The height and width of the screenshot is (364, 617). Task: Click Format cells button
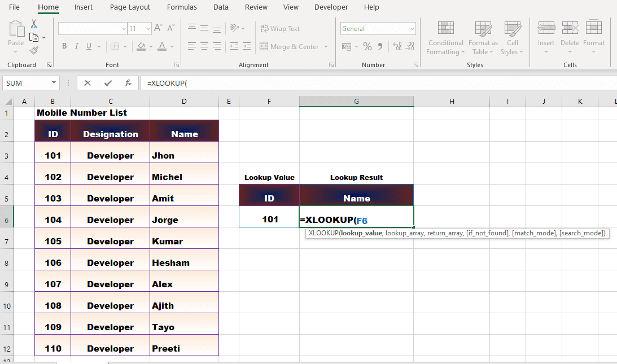(594, 37)
